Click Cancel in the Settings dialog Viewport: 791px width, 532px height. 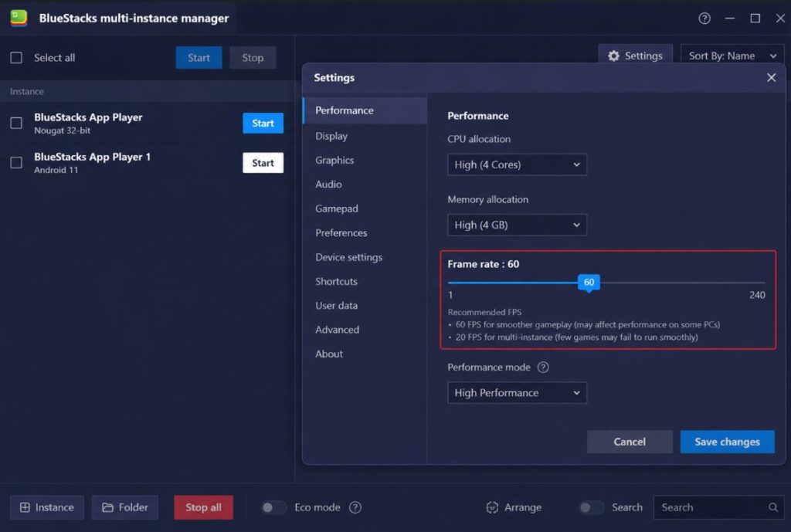[x=630, y=442]
